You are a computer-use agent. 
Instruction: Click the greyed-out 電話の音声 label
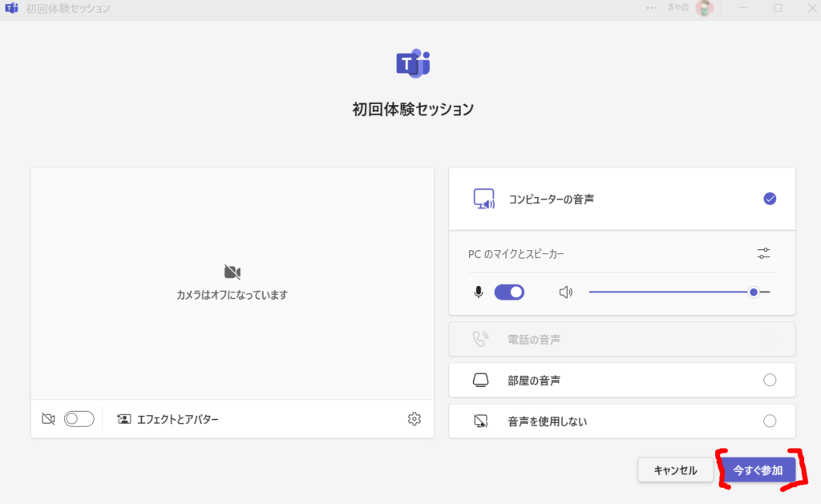pyautogui.click(x=534, y=340)
